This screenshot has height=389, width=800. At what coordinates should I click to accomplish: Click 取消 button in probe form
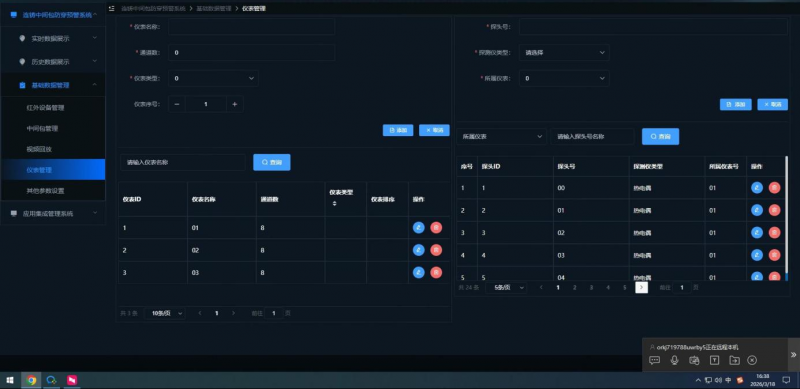[x=772, y=105]
